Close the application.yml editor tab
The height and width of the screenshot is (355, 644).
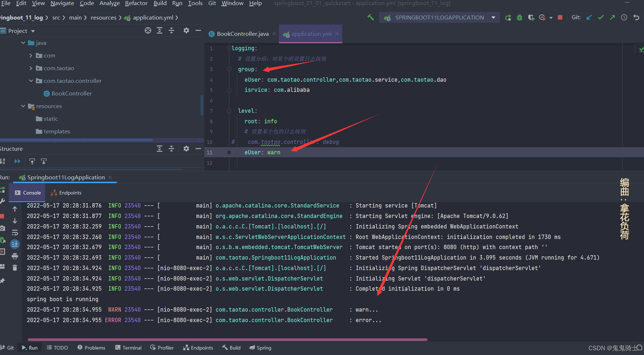(x=337, y=34)
